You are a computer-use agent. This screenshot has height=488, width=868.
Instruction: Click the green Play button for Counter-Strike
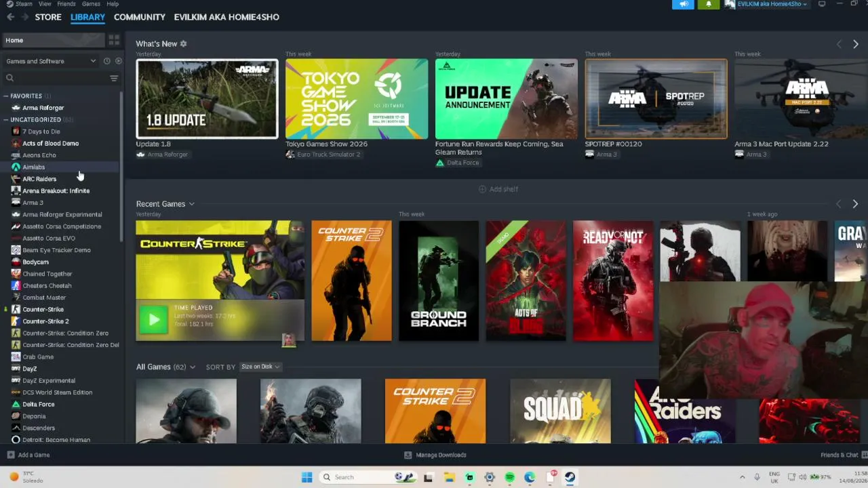click(153, 319)
